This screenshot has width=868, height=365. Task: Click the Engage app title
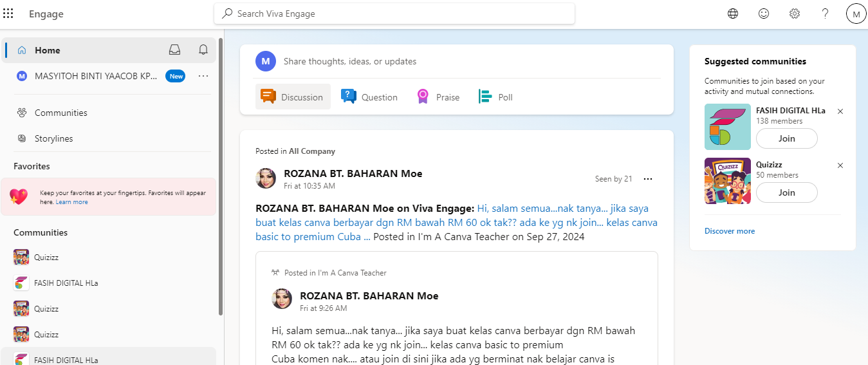pyautogui.click(x=46, y=14)
